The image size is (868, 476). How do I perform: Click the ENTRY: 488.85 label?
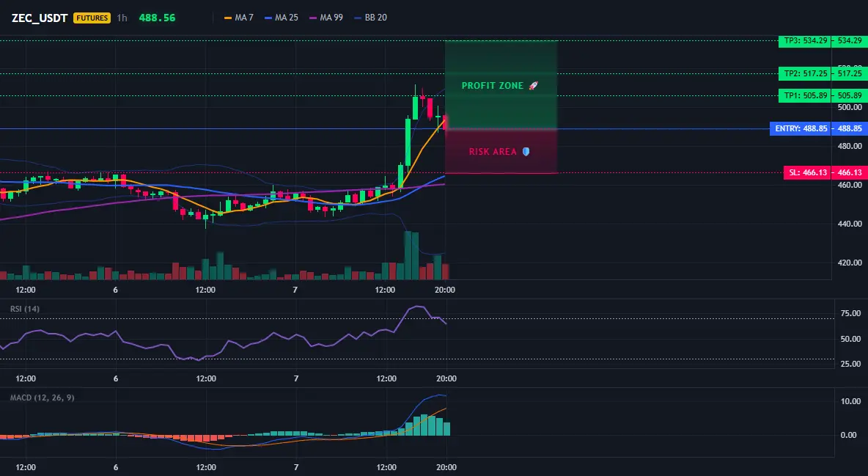pyautogui.click(x=801, y=128)
